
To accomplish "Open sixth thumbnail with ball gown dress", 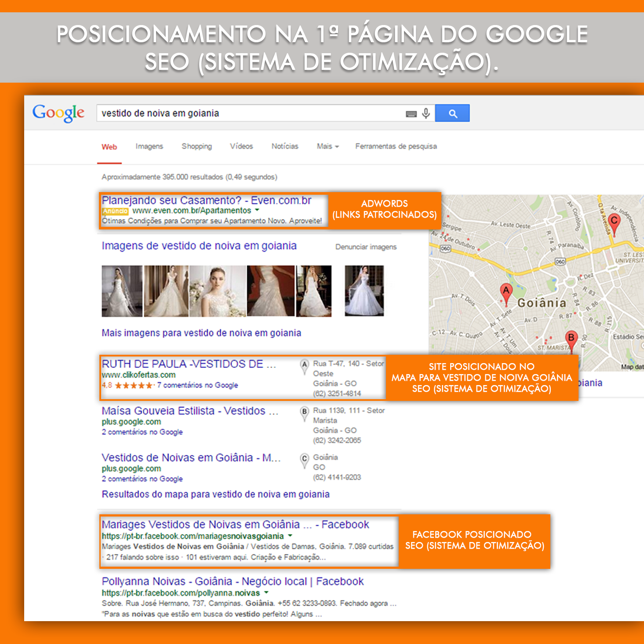I will click(x=364, y=291).
